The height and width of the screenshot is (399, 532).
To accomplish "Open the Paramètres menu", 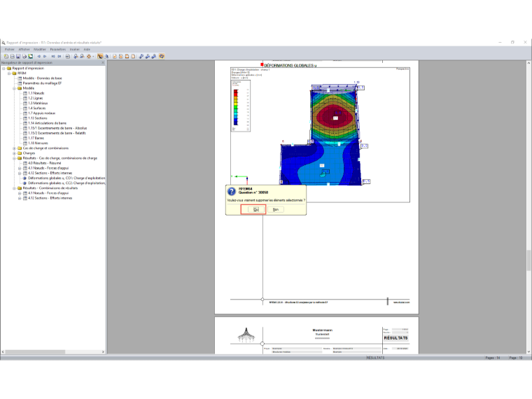I will pos(57,50).
